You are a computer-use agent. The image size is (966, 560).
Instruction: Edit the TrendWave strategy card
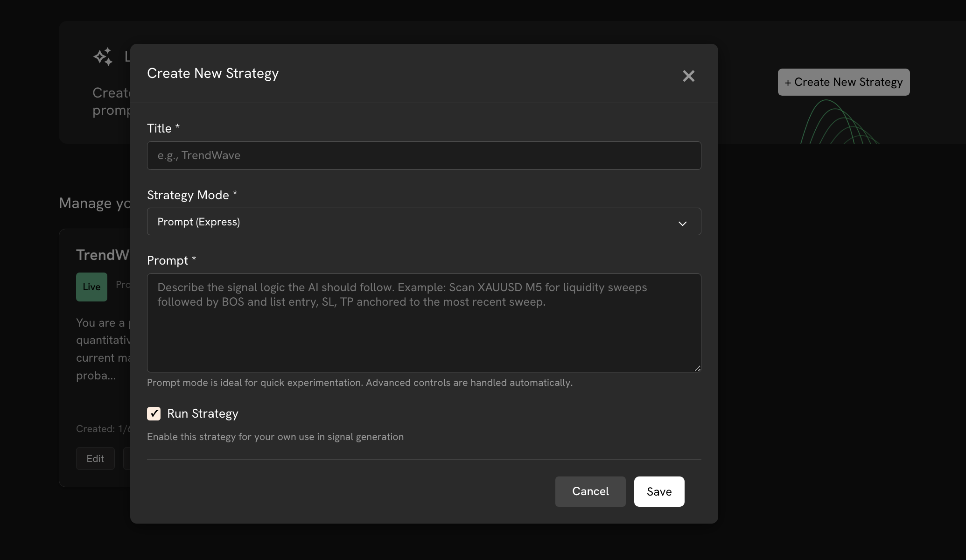point(95,459)
